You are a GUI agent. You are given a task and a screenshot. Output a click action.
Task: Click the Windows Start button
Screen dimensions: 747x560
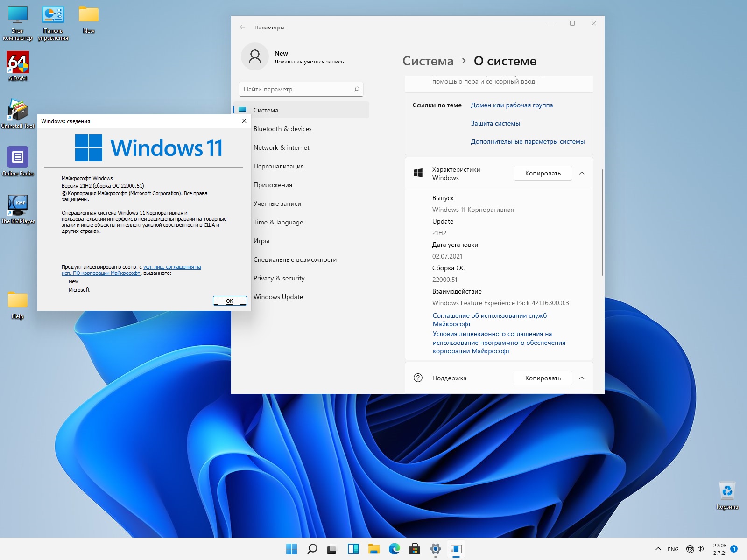(x=292, y=549)
